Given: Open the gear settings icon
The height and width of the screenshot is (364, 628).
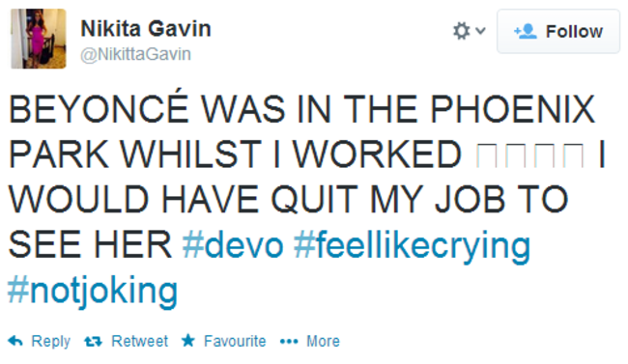Looking at the screenshot, I should [462, 31].
